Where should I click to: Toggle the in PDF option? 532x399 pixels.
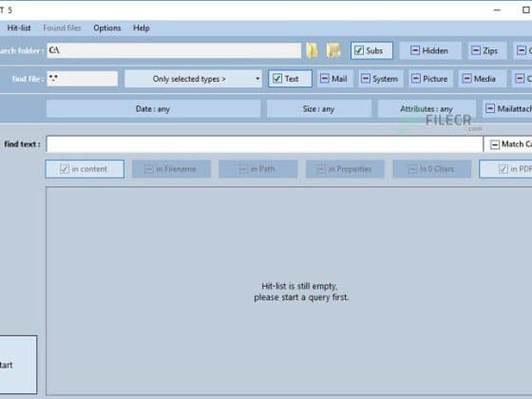click(x=505, y=169)
